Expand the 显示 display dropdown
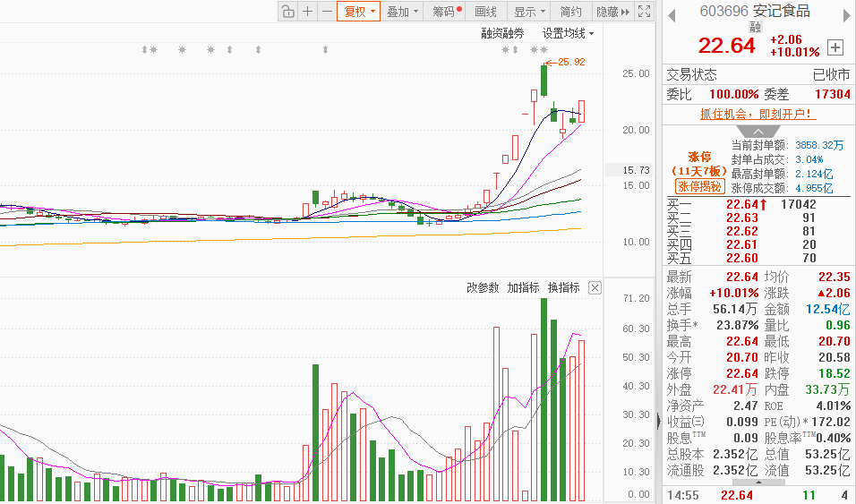This screenshot has width=856, height=504. pos(529,11)
